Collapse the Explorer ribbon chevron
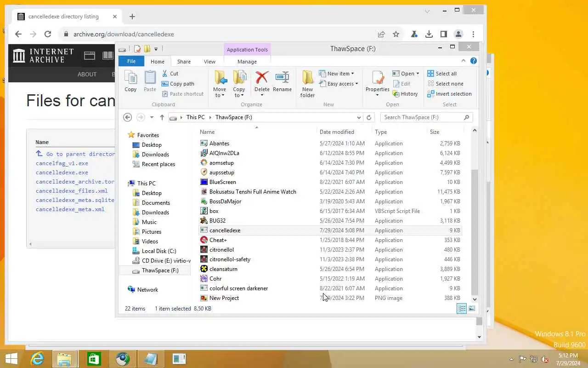Image resolution: width=588 pixels, height=368 pixels. 464,61
